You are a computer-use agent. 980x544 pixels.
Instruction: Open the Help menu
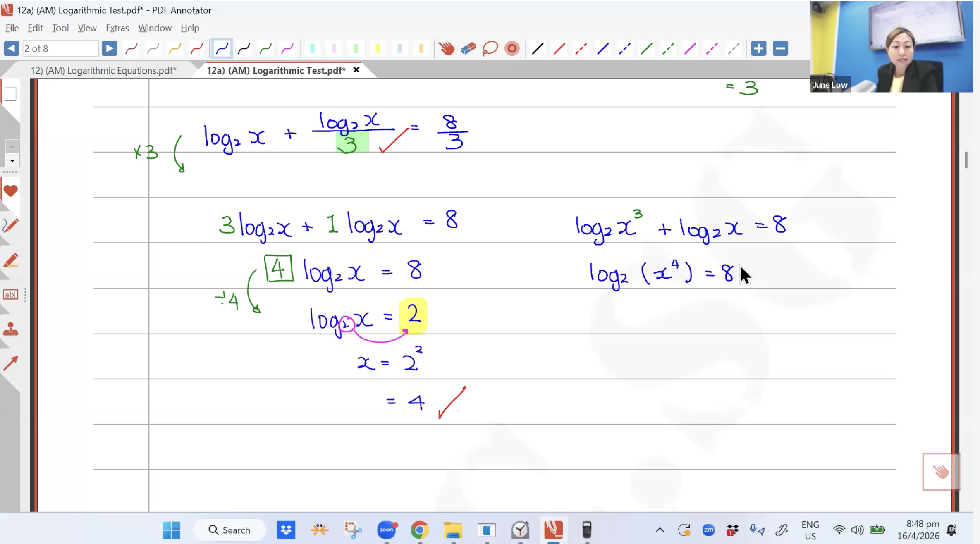point(190,28)
